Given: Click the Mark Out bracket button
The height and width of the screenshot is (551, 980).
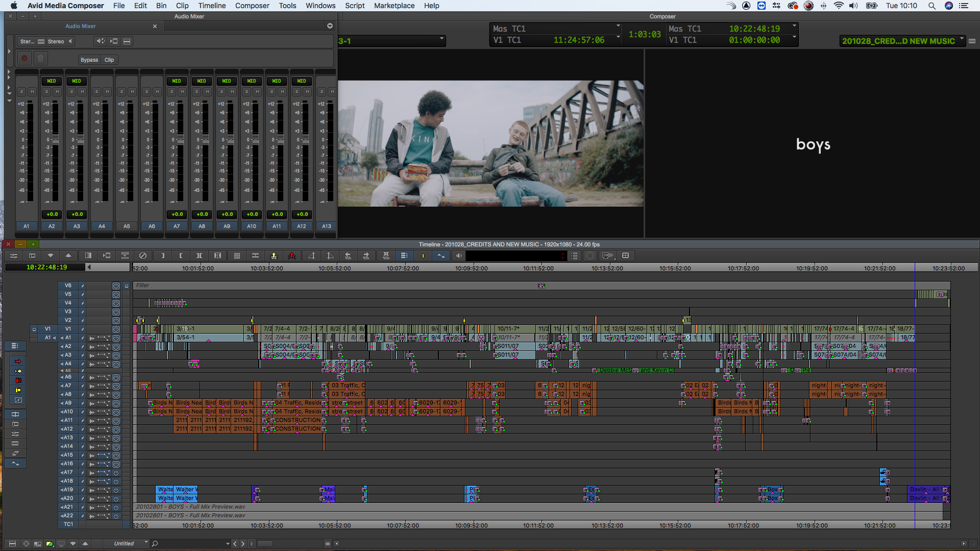Looking at the screenshot, I should 181,256.
